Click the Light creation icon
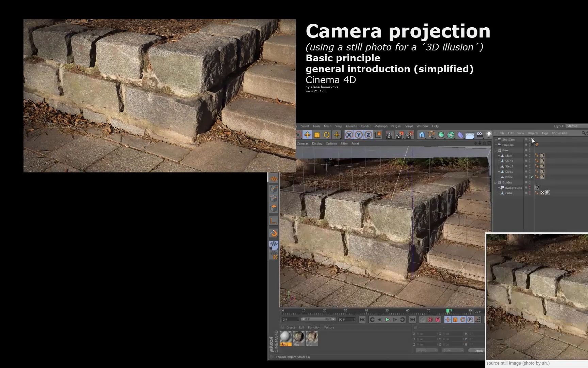Viewport: 588px width, 368px height. tap(489, 135)
